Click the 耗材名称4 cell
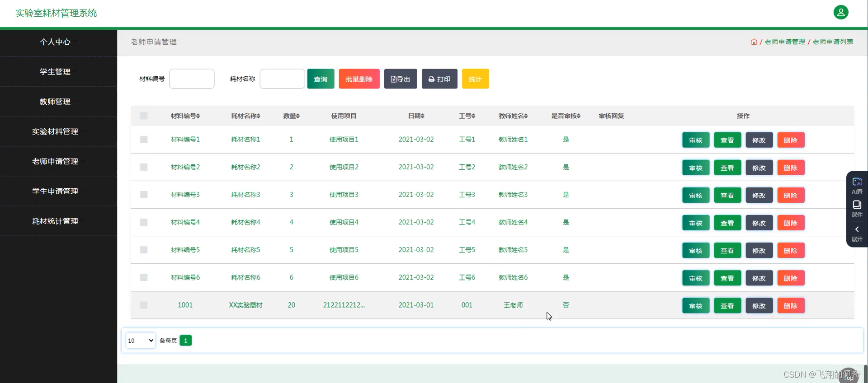 pos(245,222)
